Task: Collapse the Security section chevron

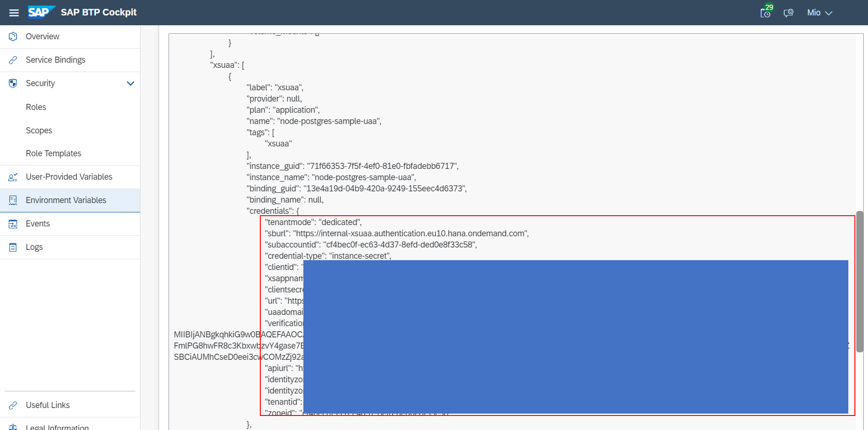Action: pyautogui.click(x=131, y=83)
